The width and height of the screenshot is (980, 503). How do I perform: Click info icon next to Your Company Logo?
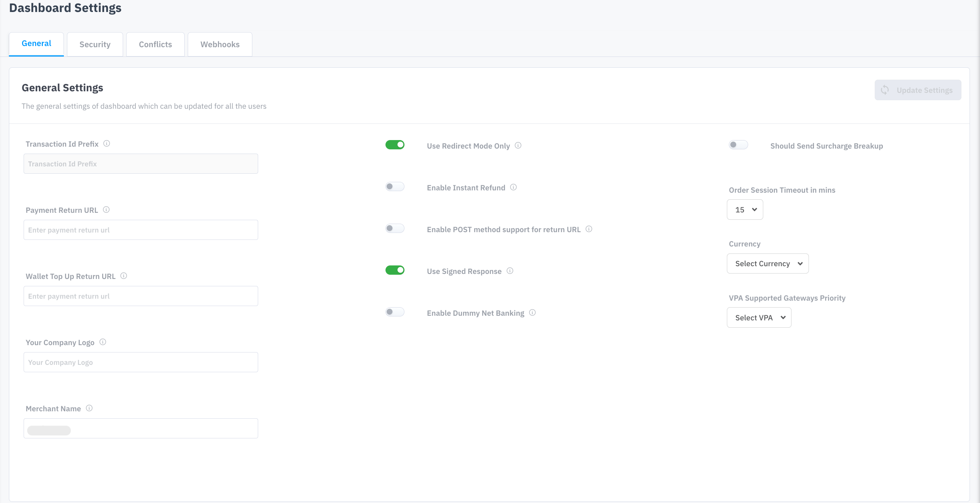point(103,342)
